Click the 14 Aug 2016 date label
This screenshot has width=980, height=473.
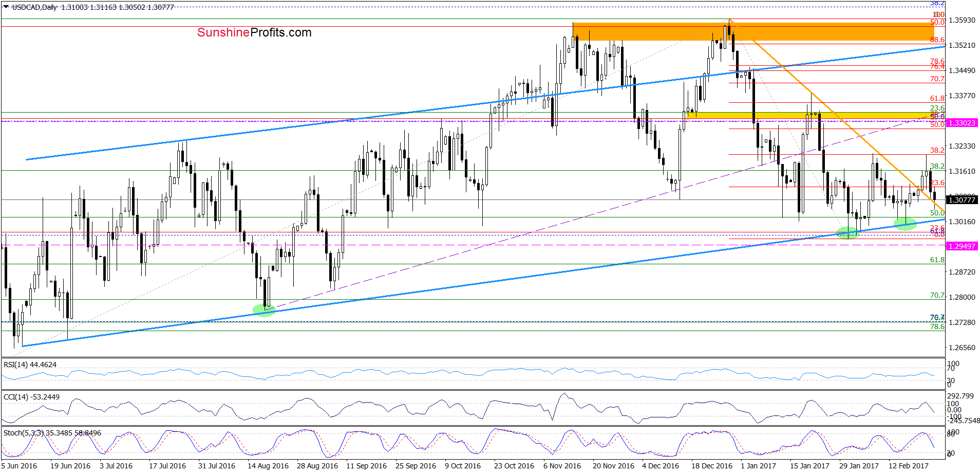point(268,466)
